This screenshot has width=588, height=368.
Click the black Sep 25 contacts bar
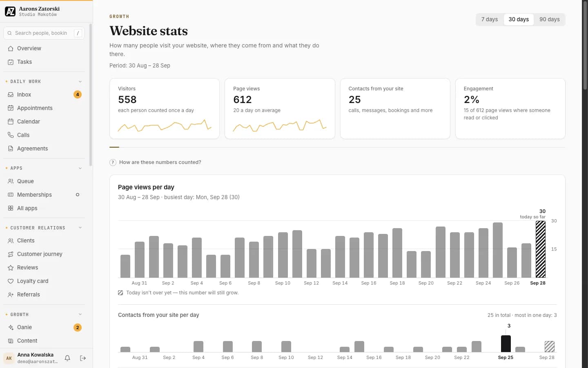[506, 343]
